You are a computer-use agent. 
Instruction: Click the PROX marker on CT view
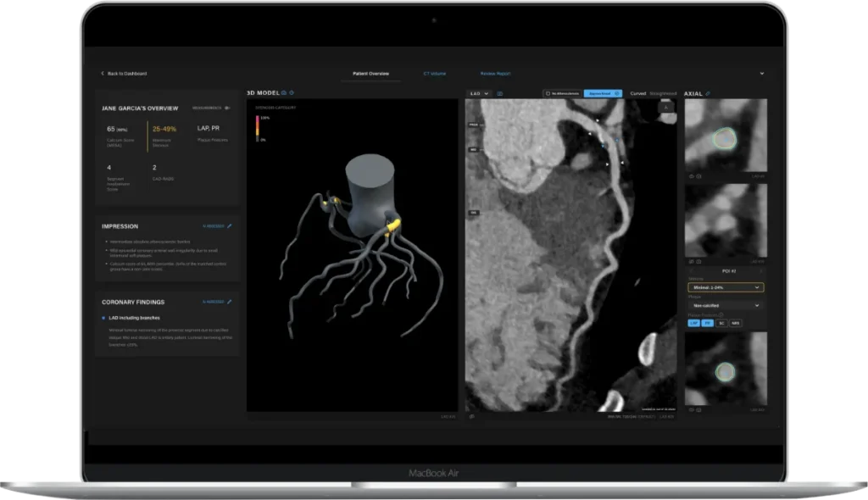(x=473, y=125)
